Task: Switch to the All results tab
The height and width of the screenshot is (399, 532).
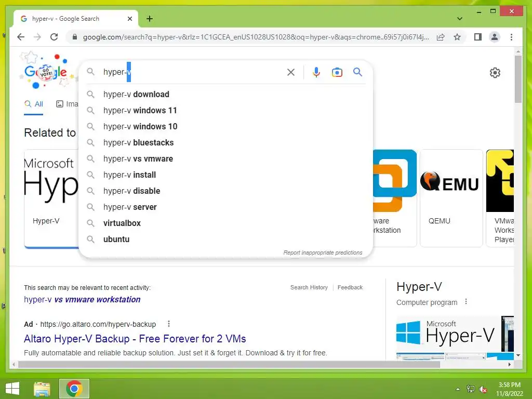Action: pos(34,104)
